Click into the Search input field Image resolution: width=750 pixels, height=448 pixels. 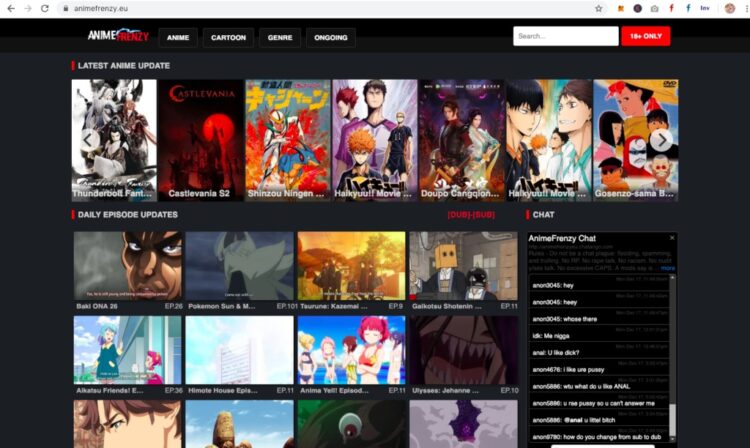[565, 36]
